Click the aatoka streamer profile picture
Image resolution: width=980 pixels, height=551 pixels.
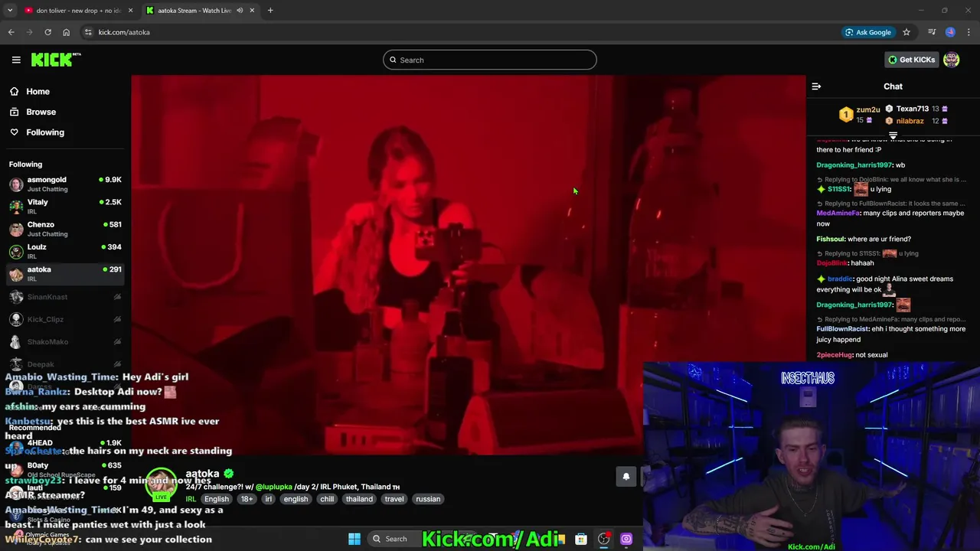(x=161, y=484)
